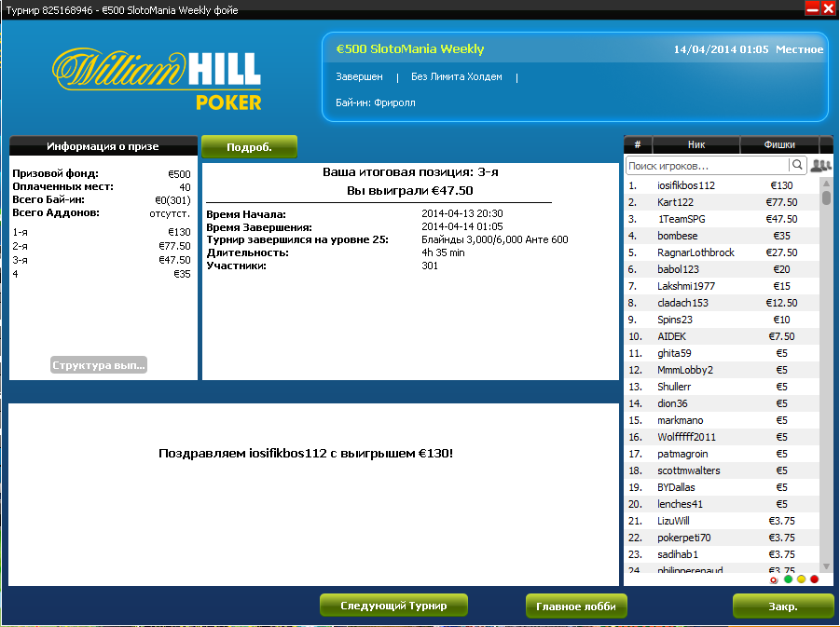Click the 4h 35 min duration value
This screenshot has width=840, height=627.
point(443,252)
